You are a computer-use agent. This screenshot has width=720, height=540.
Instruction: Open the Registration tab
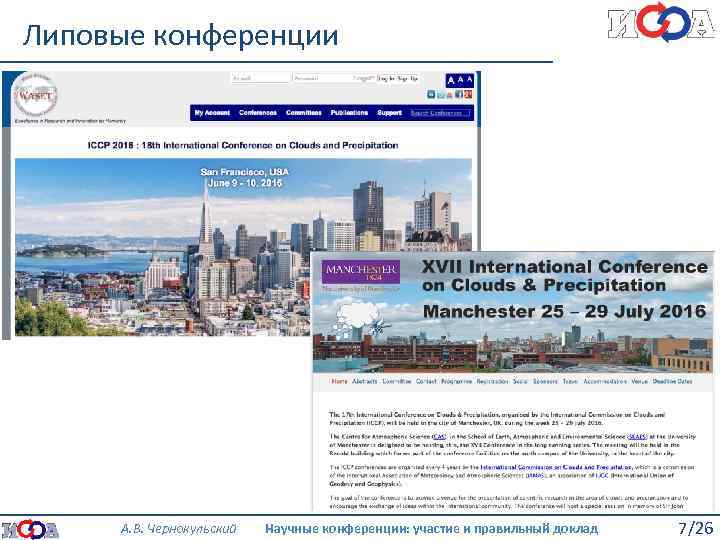point(492,381)
